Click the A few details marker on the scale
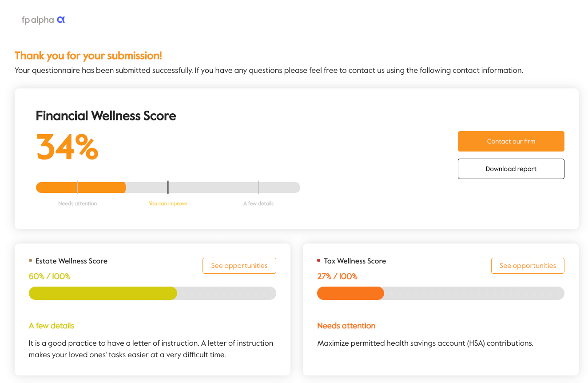 coord(258,203)
